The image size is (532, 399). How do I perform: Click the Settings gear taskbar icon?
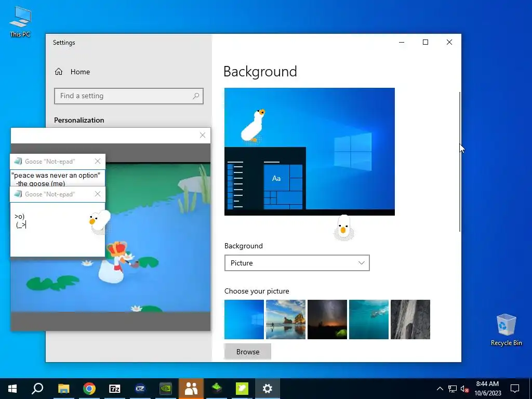click(x=268, y=389)
